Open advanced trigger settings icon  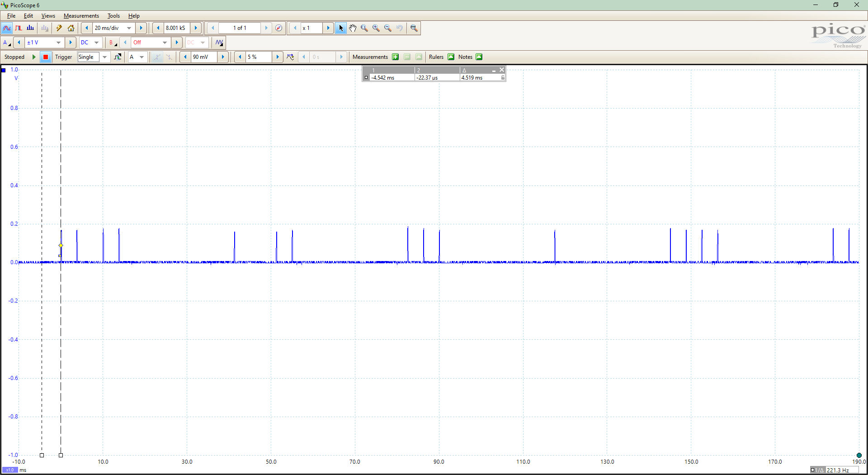tap(118, 57)
